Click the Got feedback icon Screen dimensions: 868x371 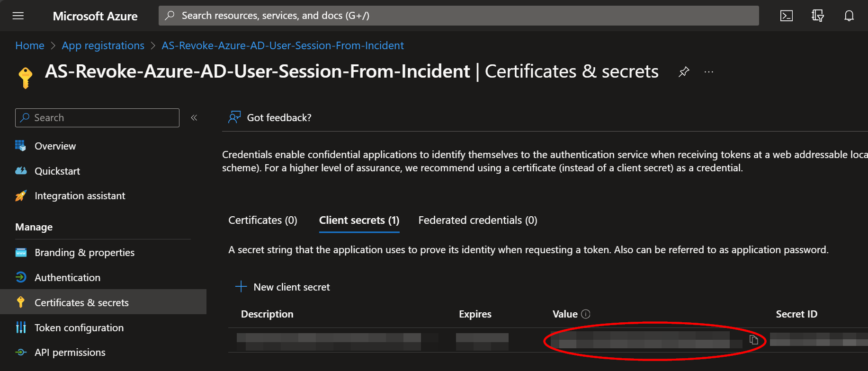[234, 117]
